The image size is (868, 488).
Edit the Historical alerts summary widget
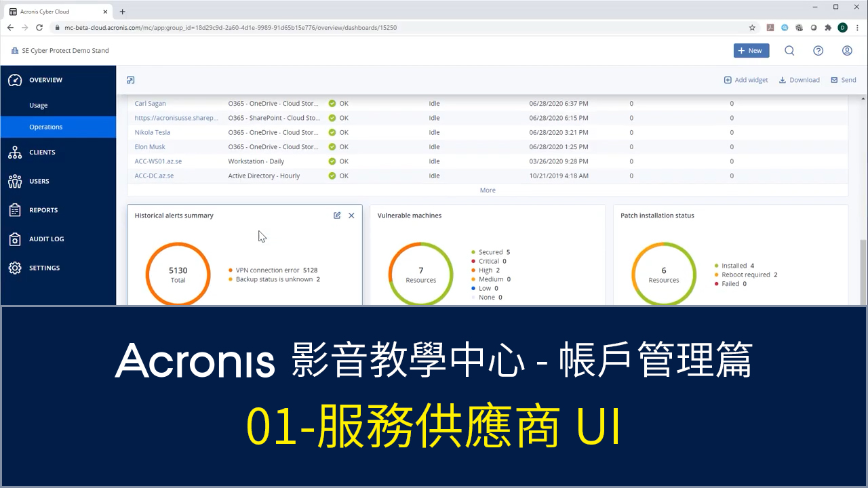(x=337, y=216)
